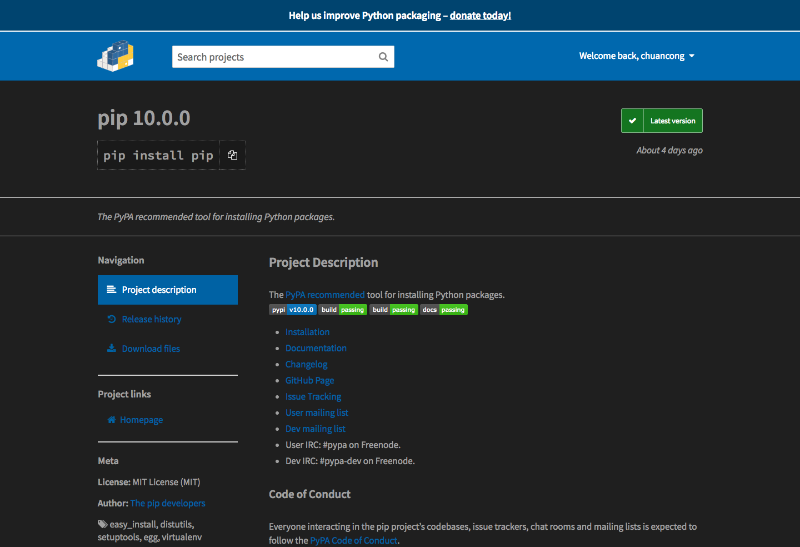This screenshot has height=547, width=800.
Task: Click the second build passing badge
Action: [393, 310]
